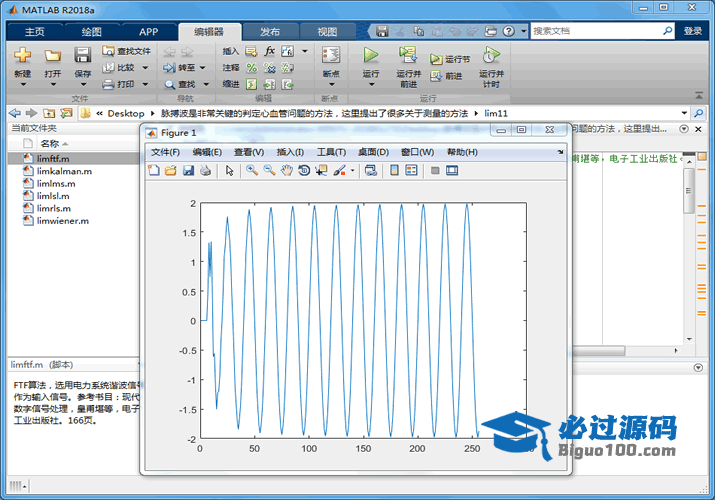Viewport: 715px width, 500px height.
Task: Click the Desktop breadcrumb in path bar
Action: pyautogui.click(x=126, y=113)
